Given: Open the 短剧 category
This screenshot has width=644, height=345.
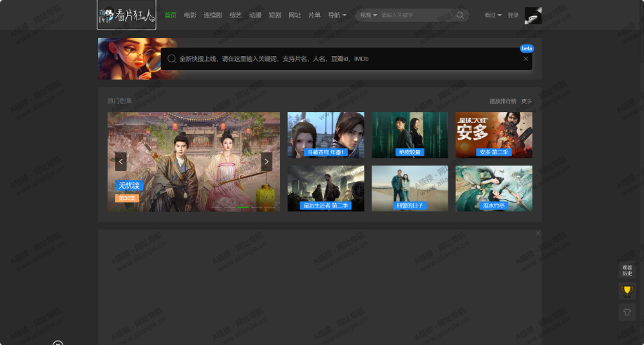Looking at the screenshot, I should pos(275,15).
